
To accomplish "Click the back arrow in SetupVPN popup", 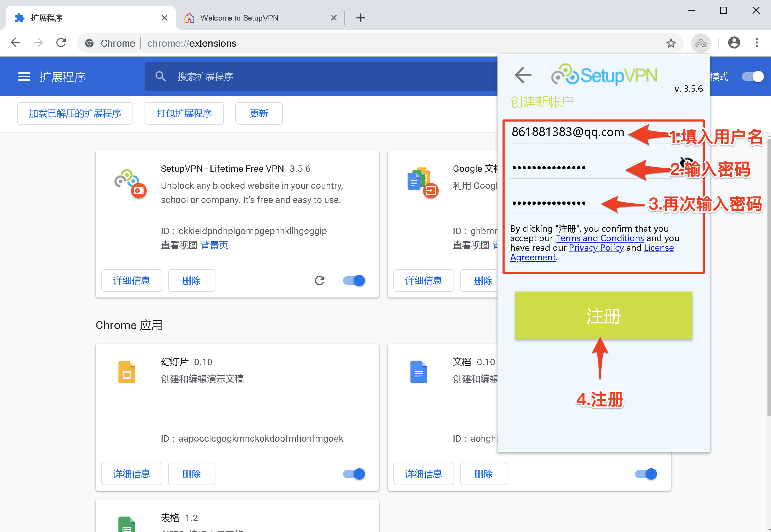I will click(x=523, y=75).
